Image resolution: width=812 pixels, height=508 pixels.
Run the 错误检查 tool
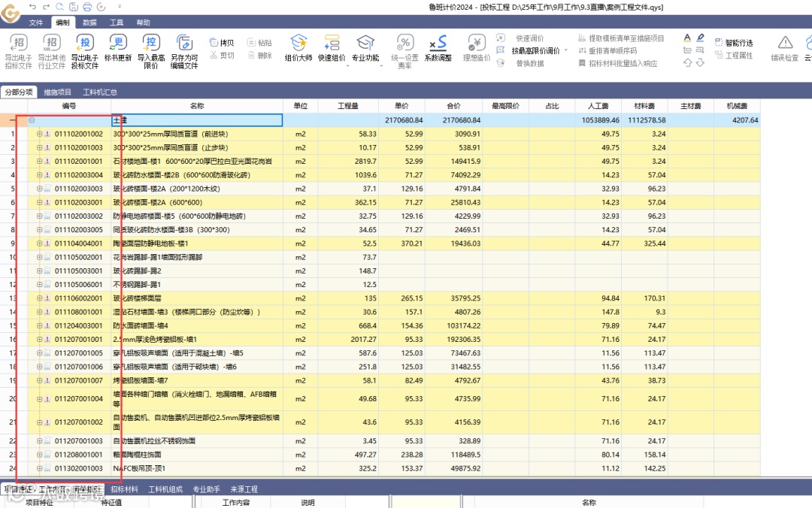(x=785, y=48)
